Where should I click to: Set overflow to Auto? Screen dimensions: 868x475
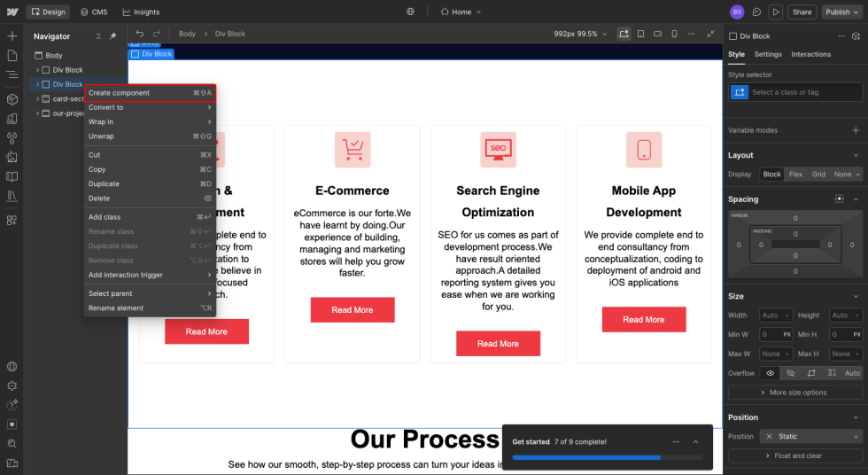click(852, 373)
